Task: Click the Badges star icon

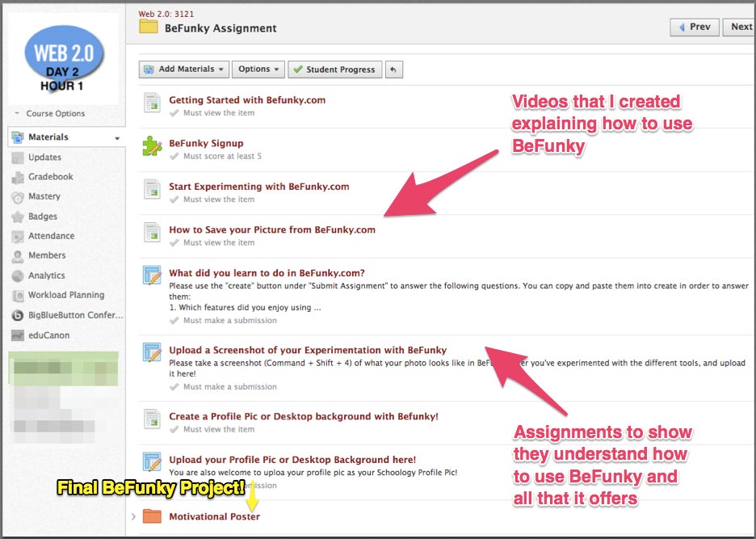Action: coord(18,217)
